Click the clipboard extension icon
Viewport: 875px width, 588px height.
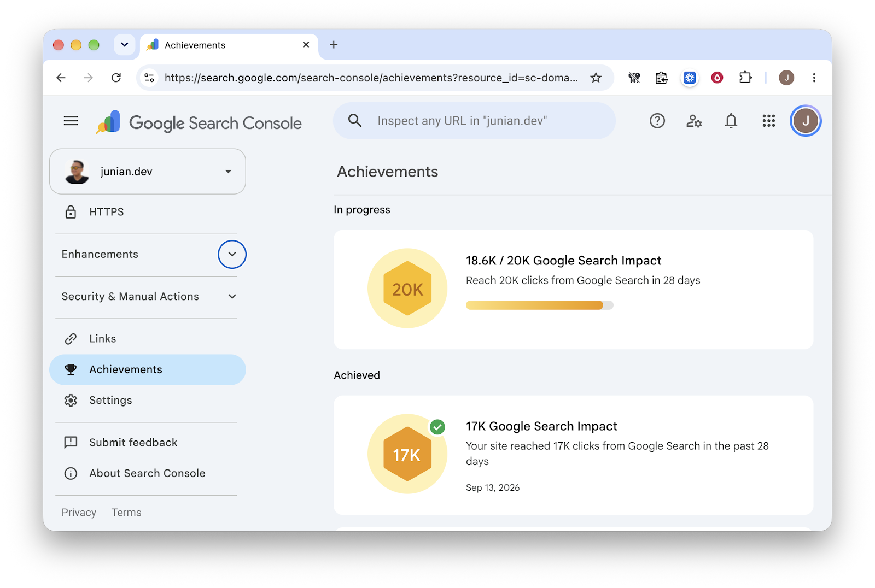click(x=662, y=78)
